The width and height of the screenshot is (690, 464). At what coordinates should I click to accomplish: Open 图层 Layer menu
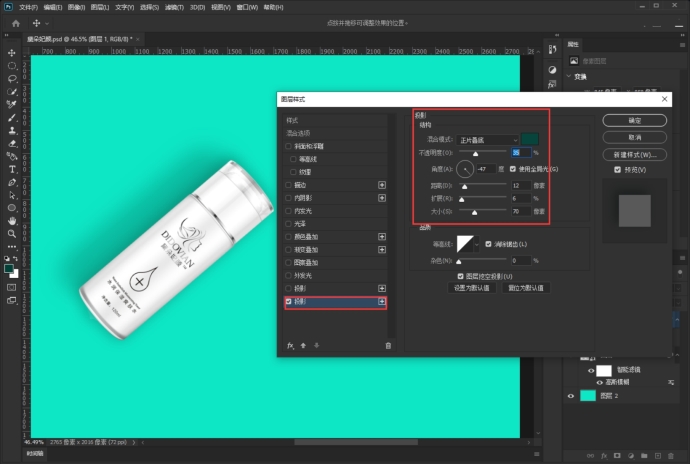pyautogui.click(x=100, y=7)
